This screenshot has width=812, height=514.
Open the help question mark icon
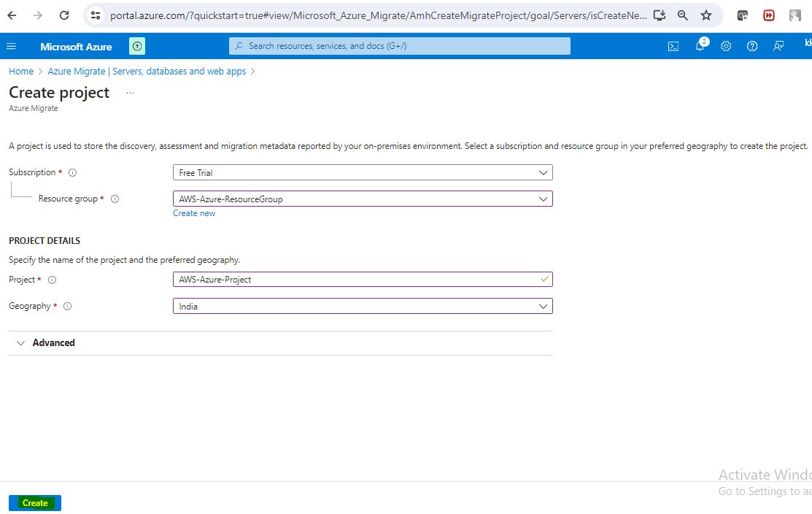[752, 46]
